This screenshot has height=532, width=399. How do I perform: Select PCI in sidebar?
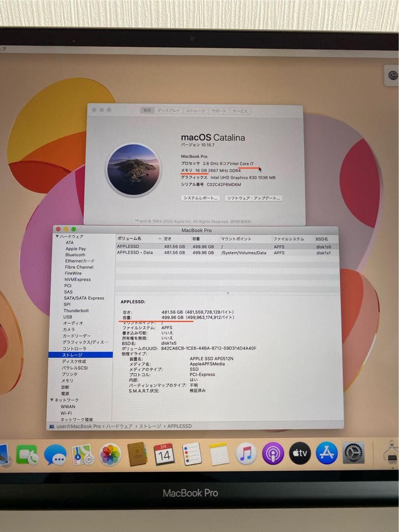tap(68, 286)
